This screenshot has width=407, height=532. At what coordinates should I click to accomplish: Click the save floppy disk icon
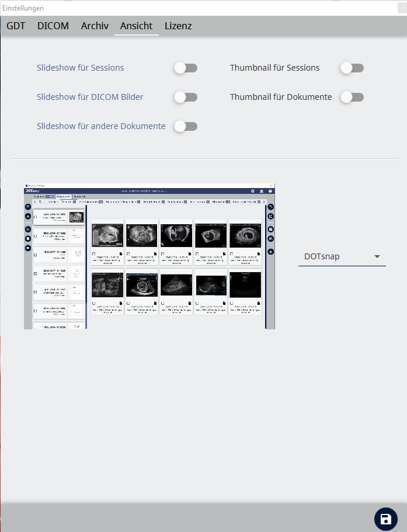(385, 519)
